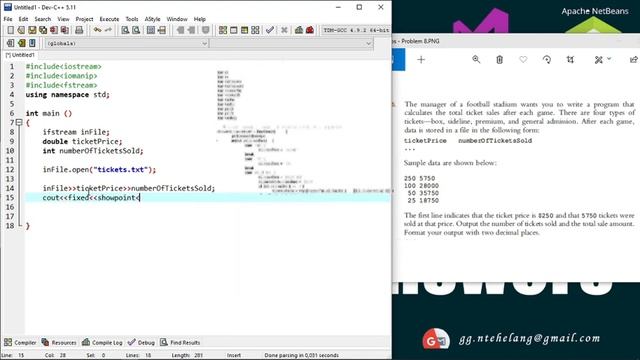Click the Find toolbar icon
The width and height of the screenshot is (640, 360).
click(x=125, y=30)
